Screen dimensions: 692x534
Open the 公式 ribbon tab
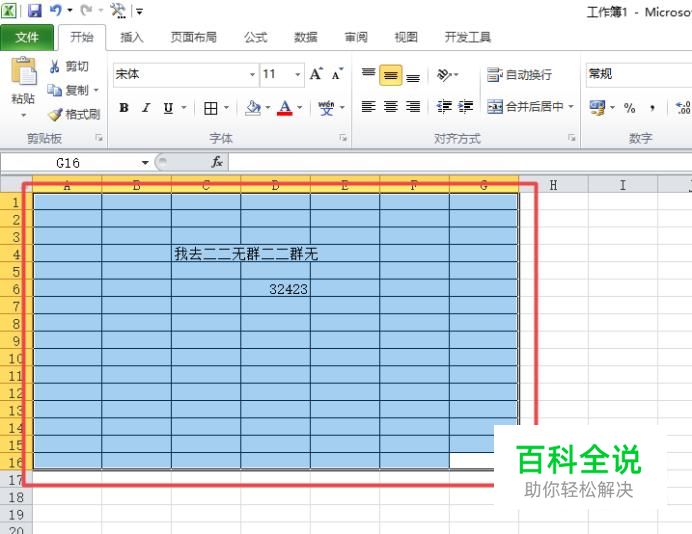coord(256,38)
